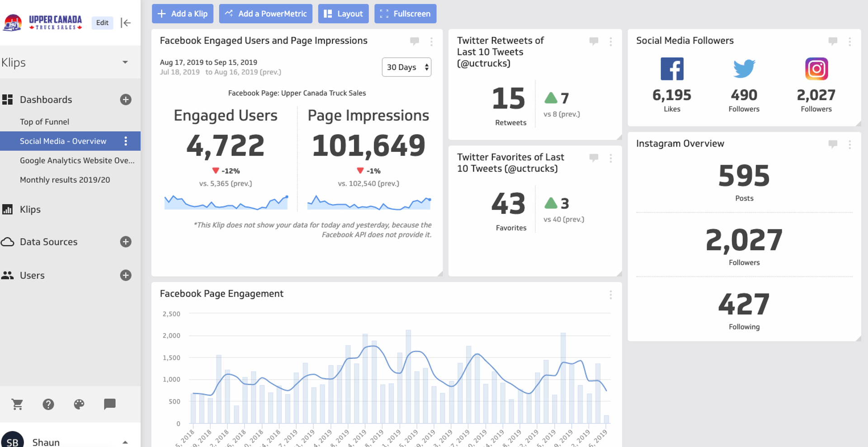Open three-dot menu on Facebook Page Engagement
Image resolution: width=868 pixels, height=447 pixels.
pos(610,295)
